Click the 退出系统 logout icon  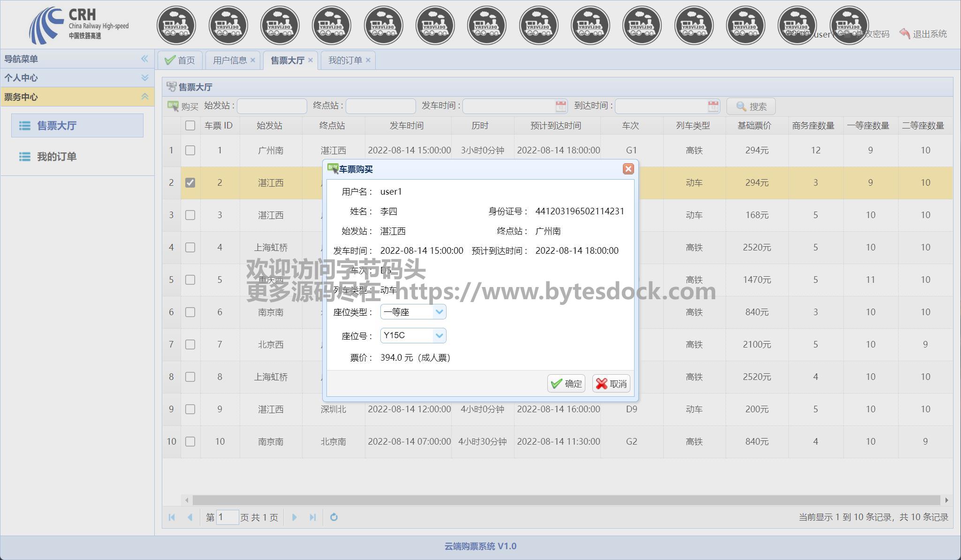click(905, 34)
